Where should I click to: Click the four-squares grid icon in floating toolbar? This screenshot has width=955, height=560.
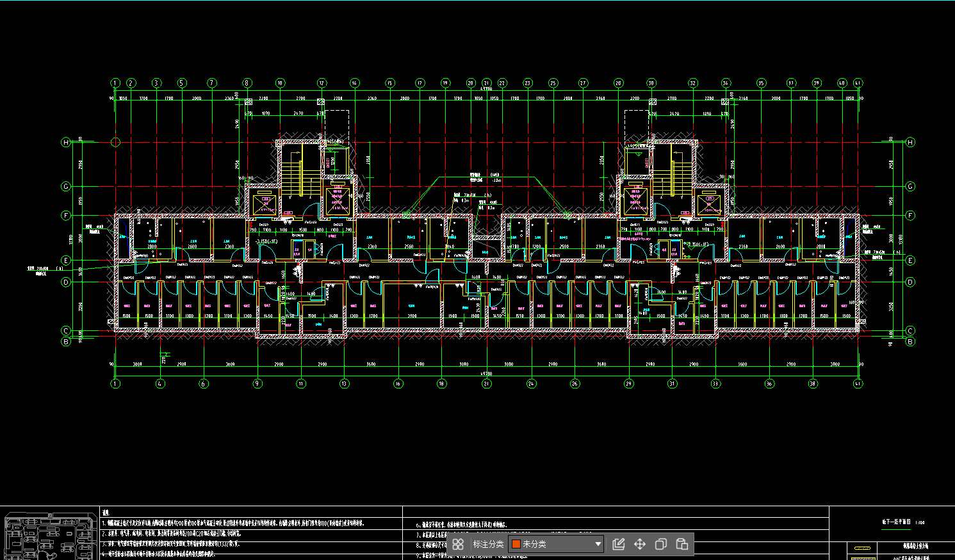tap(458, 544)
